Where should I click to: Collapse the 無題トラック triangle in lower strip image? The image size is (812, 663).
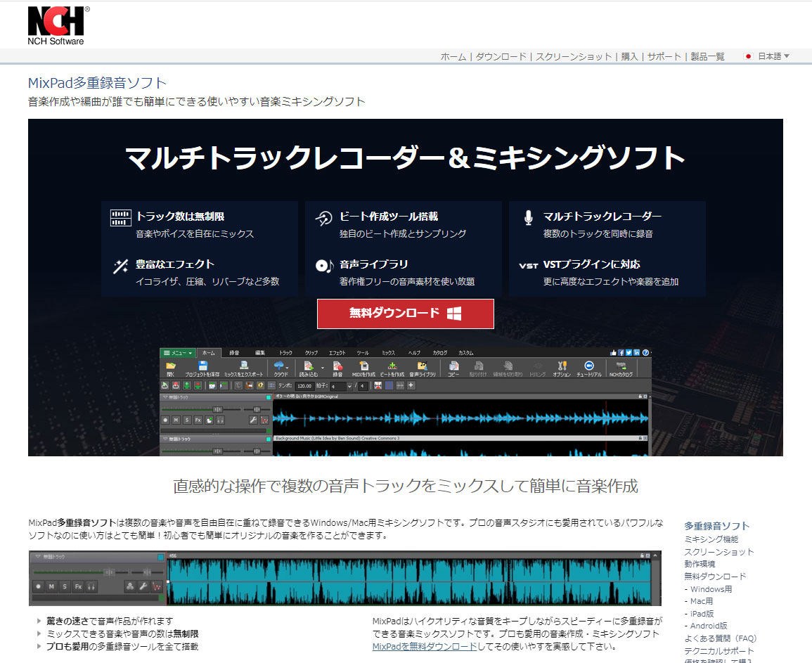38,557
